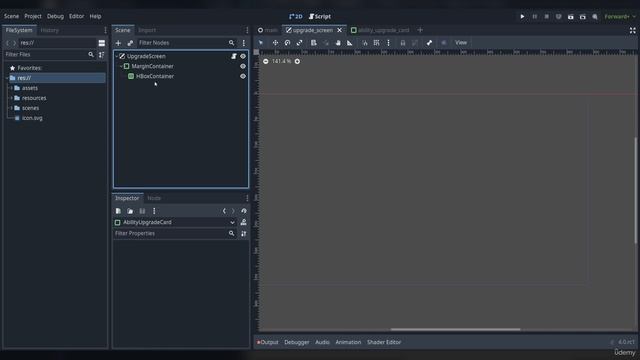Activate the Scale Mode tool
Screen dimensions: 640x360
(x=299, y=43)
